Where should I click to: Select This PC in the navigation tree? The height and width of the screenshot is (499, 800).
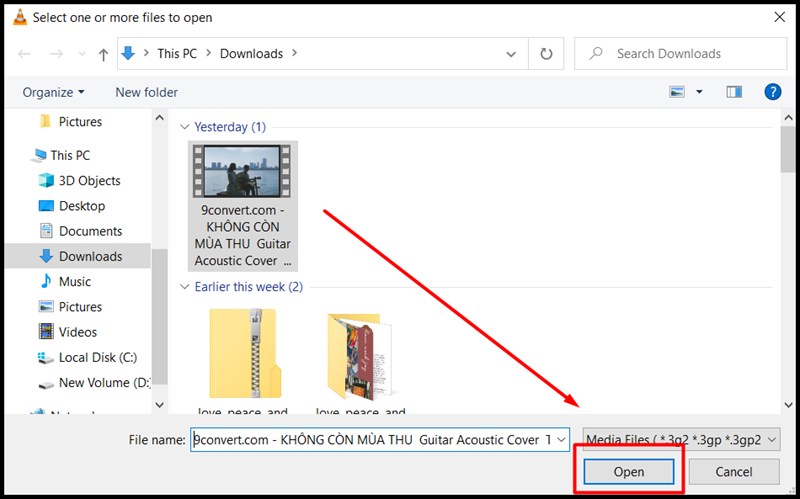tap(61, 155)
